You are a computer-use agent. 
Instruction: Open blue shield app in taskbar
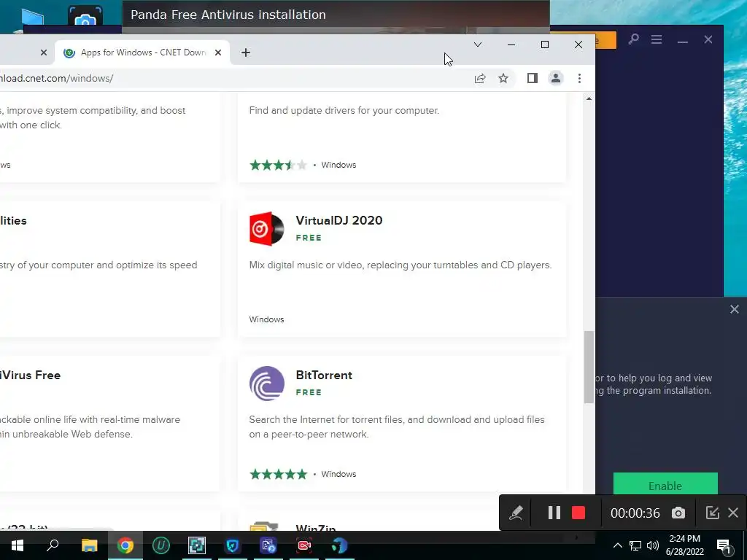[233, 545]
